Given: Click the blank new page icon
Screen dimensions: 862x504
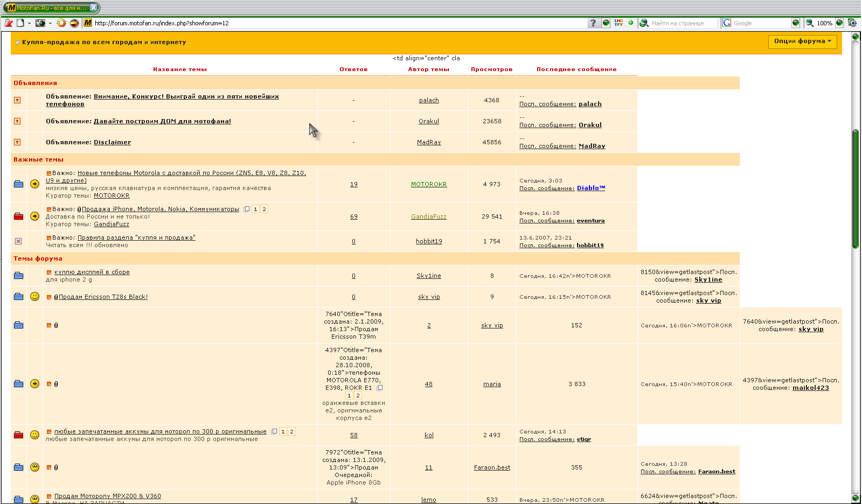Looking at the screenshot, I should coord(20,23).
